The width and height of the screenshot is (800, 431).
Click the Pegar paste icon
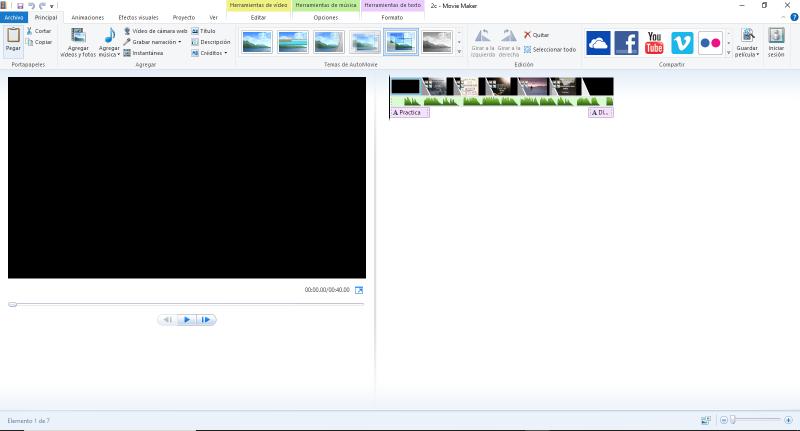tap(13, 36)
